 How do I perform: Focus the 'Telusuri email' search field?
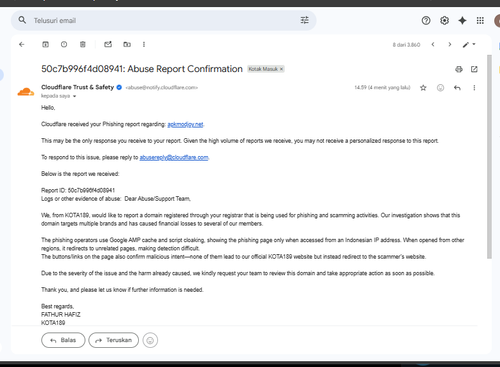163,20
